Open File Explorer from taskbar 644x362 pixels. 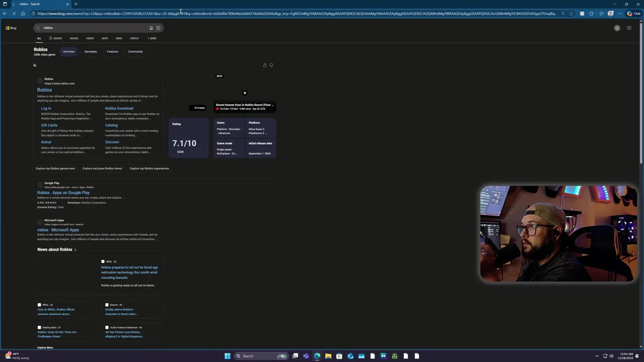tap(328, 356)
